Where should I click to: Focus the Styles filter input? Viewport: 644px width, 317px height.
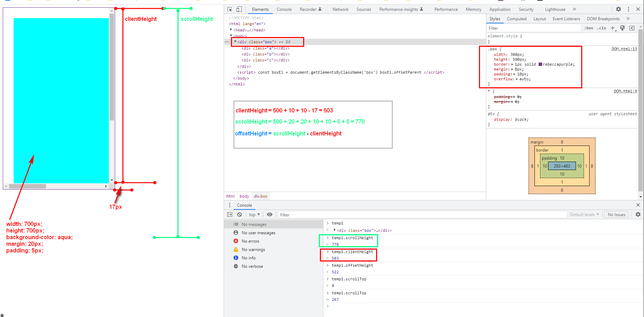coord(534,28)
